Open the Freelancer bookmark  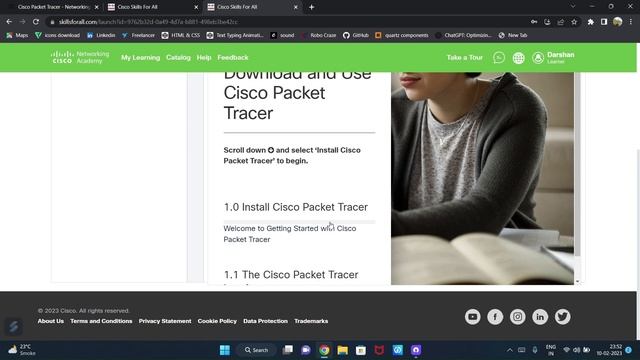[x=138, y=36]
